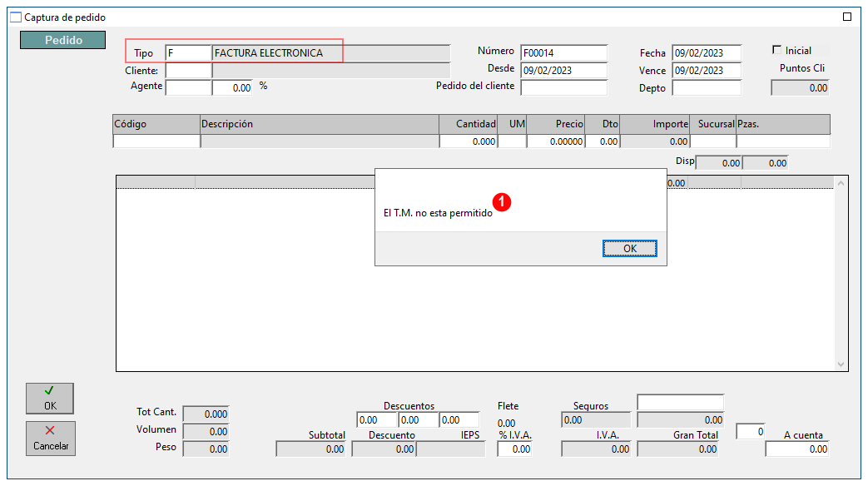Click the Pedido header button
This screenshot has height=486, width=868.
tap(63, 40)
